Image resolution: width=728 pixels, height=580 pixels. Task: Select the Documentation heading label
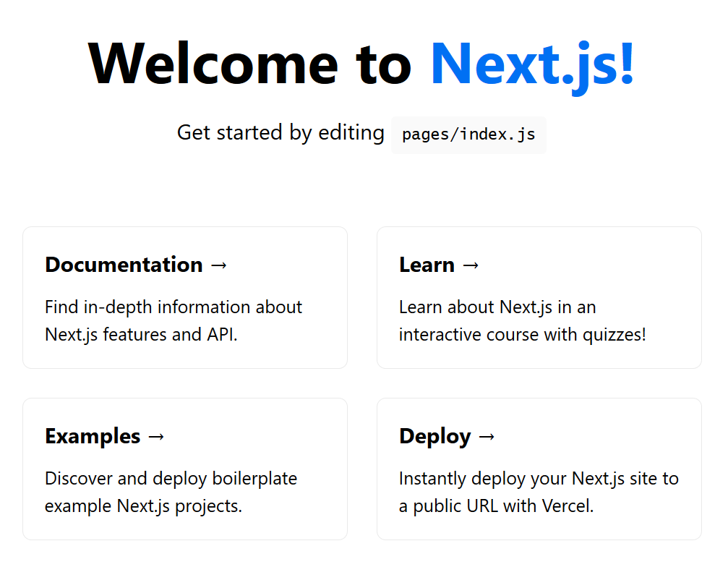(124, 265)
